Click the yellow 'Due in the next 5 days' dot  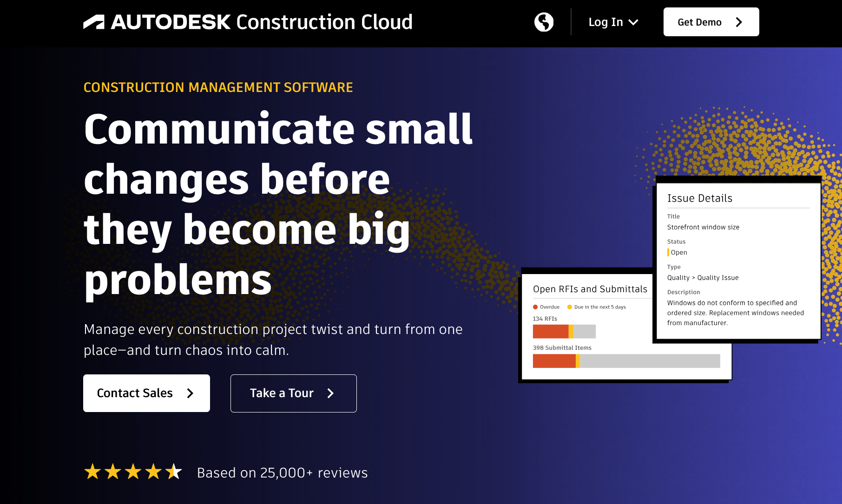click(x=570, y=307)
